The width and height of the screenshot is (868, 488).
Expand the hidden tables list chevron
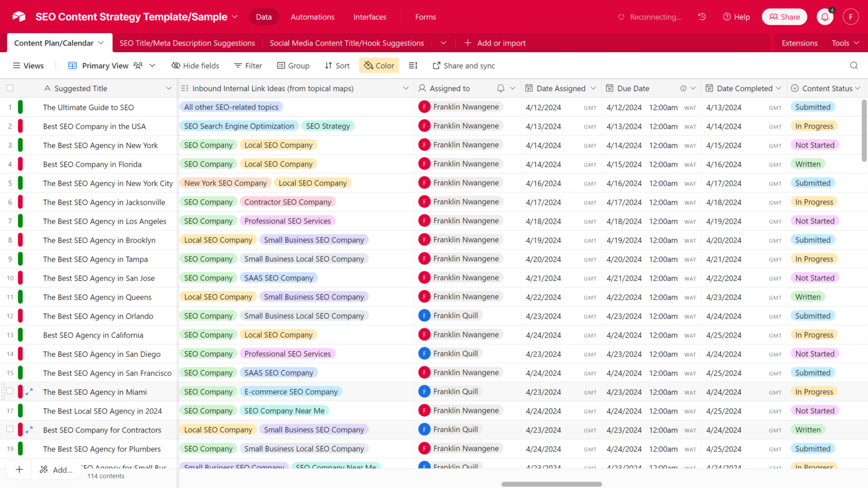[x=443, y=43]
